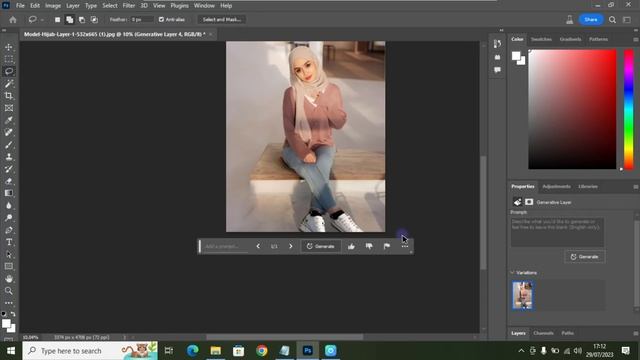The width and height of the screenshot is (640, 360).
Task: Choose Subtract from selection mode
Action: coord(82,20)
